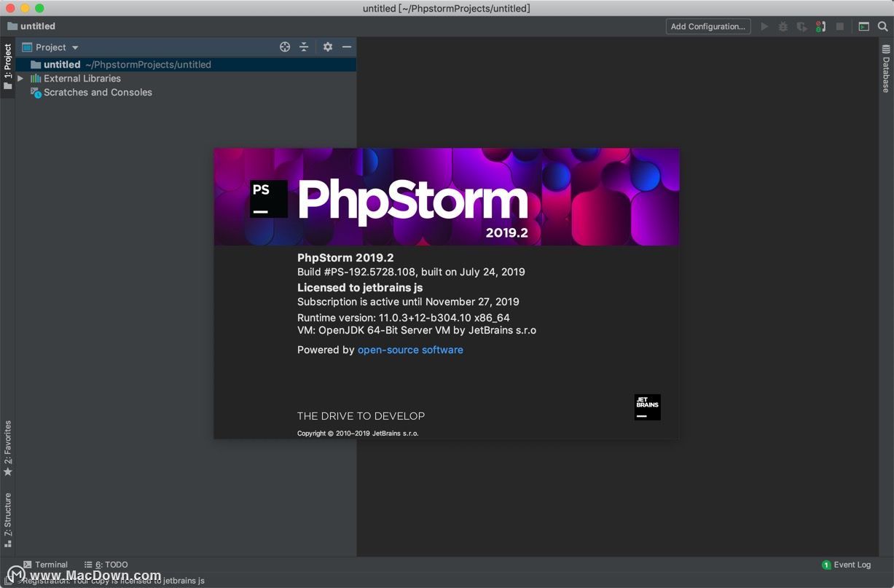Click the untitled folder icon in tree

click(x=36, y=64)
